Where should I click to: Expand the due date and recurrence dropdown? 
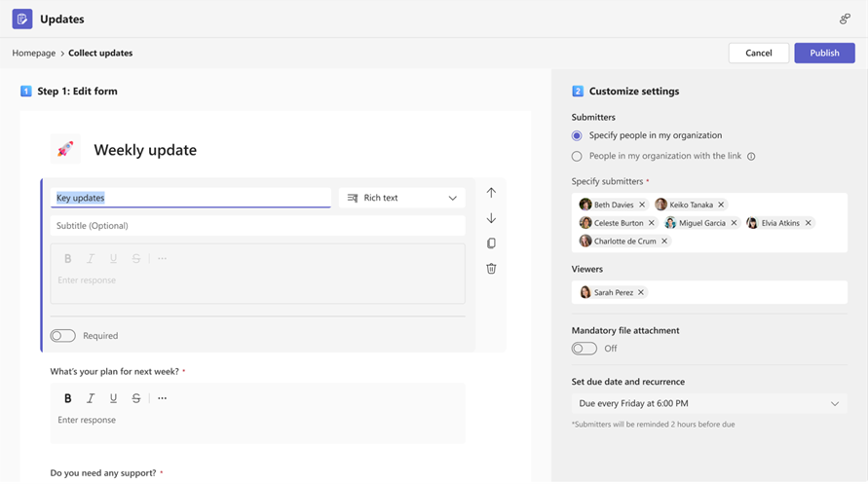(x=708, y=403)
